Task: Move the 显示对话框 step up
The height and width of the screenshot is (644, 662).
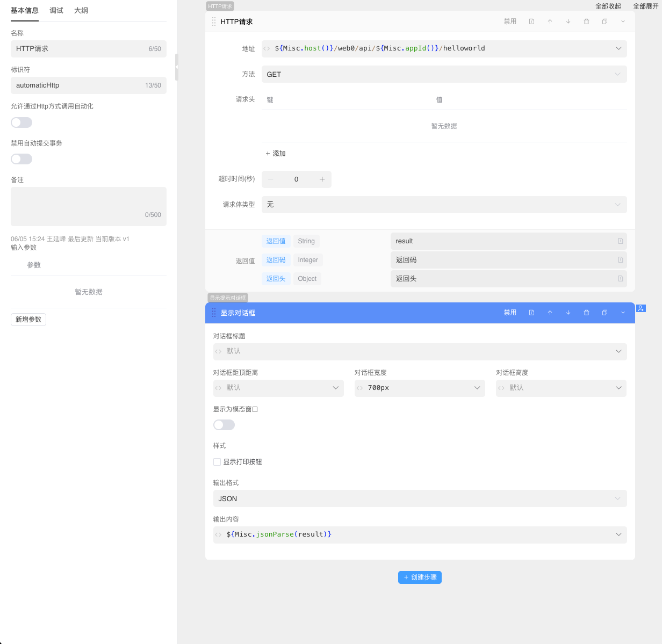Action: click(x=550, y=313)
